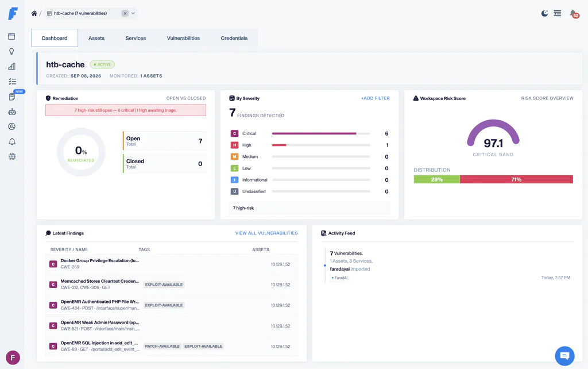Screen dimensions: 588x369
Task: Click the Faraday logo
Action: click(x=13, y=14)
